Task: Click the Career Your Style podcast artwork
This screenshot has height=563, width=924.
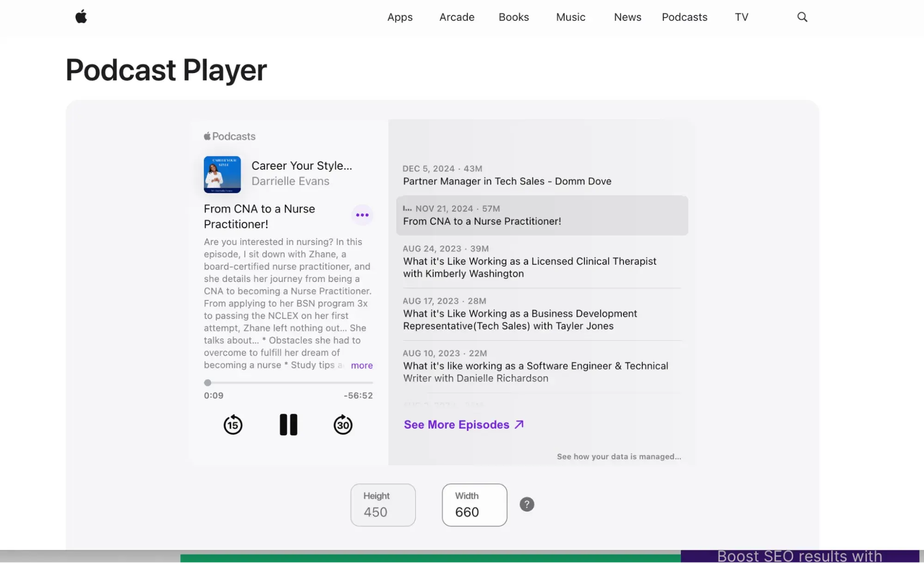Action: pos(222,175)
